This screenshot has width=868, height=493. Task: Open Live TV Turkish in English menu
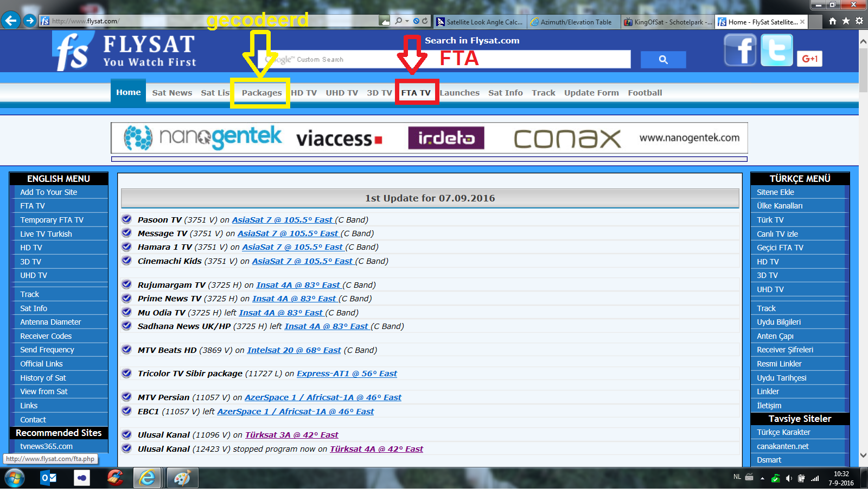[x=46, y=234]
